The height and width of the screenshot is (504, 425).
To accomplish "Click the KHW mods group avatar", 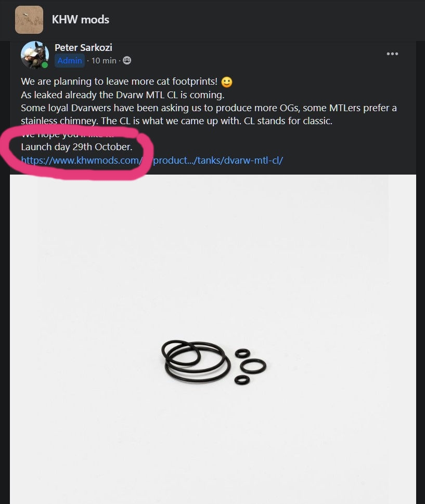I will pos(29,20).
